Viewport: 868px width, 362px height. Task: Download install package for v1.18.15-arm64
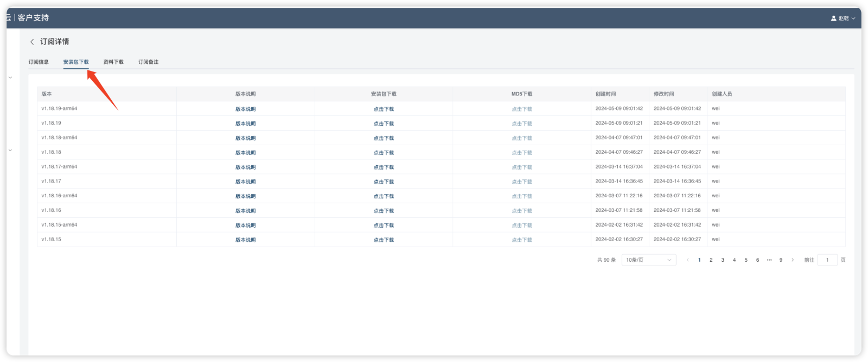coord(384,225)
